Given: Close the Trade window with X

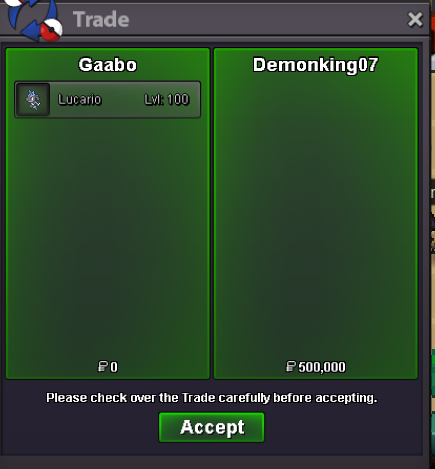Looking at the screenshot, I should click(415, 19).
